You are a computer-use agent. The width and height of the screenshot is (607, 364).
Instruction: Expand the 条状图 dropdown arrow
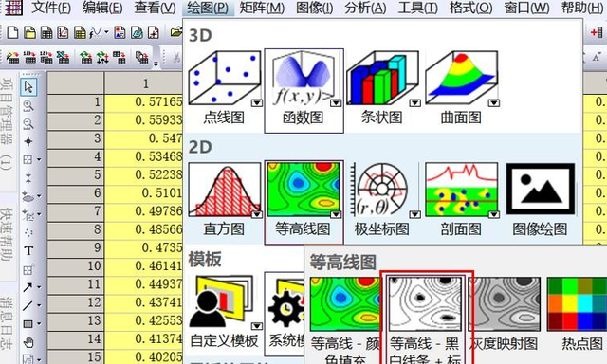click(x=415, y=103)
